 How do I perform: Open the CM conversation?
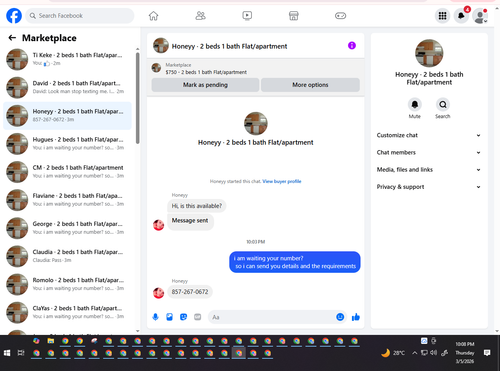coord(67,172)
